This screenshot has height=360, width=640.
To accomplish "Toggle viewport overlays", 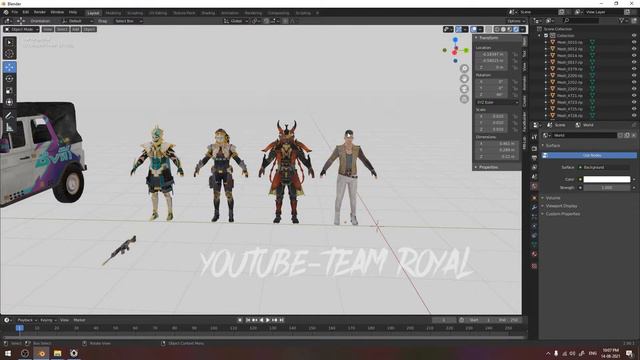I will click(474, 29).
